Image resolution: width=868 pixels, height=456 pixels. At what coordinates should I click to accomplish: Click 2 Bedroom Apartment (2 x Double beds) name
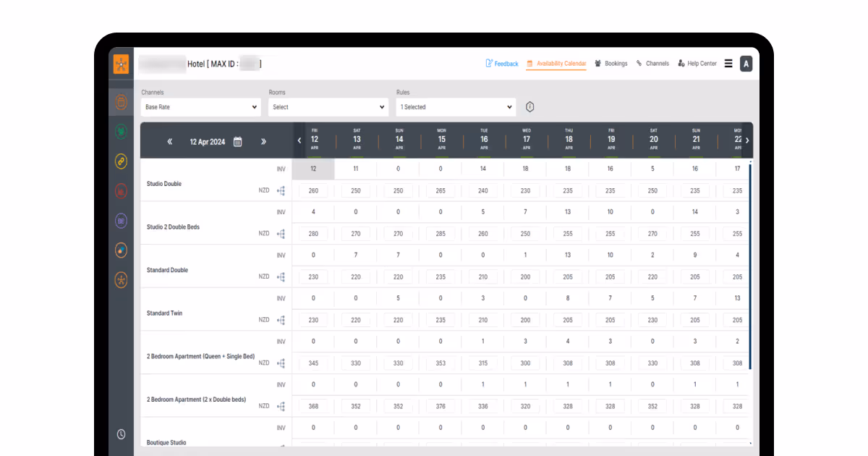click(196, 400)
